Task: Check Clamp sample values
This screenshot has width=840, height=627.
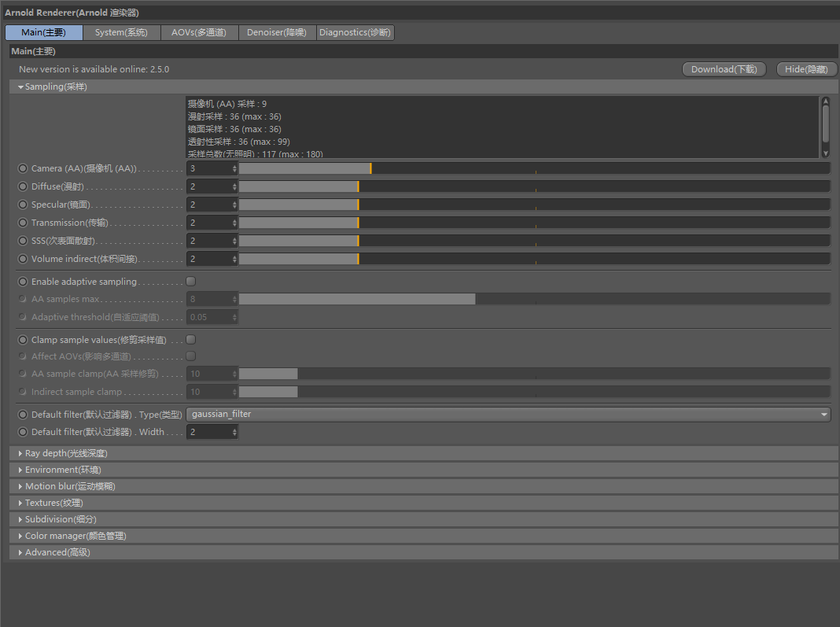Action: click(190, 340)
